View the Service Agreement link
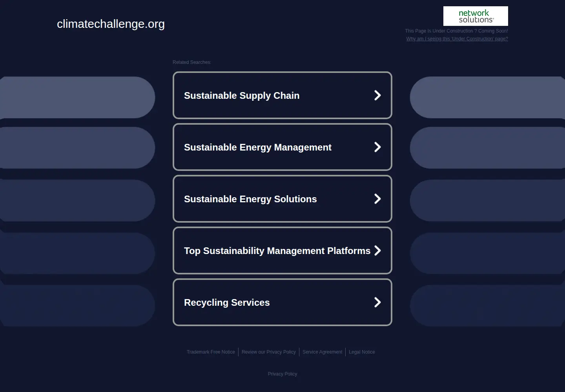The height and width of the screenshot is (392, 565). pos(322,352)
